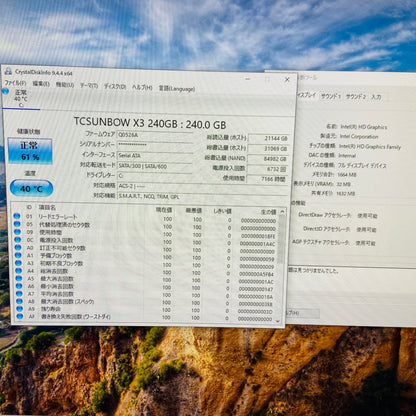Click the total host reads value 21144 GB
Screen dimensions: 416x416
(268, 138)
